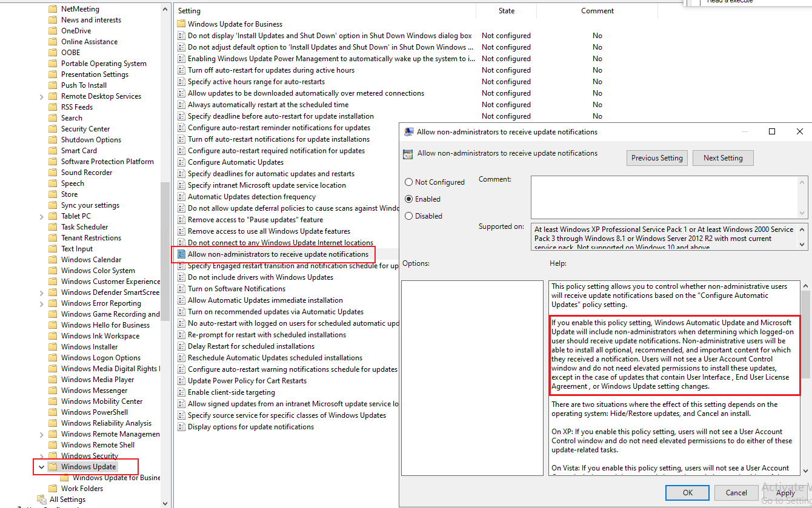812x508 pixels.
Task: Select the Task Scheduler folder icon
Action: pyautogui.click(x=53, y=227)
